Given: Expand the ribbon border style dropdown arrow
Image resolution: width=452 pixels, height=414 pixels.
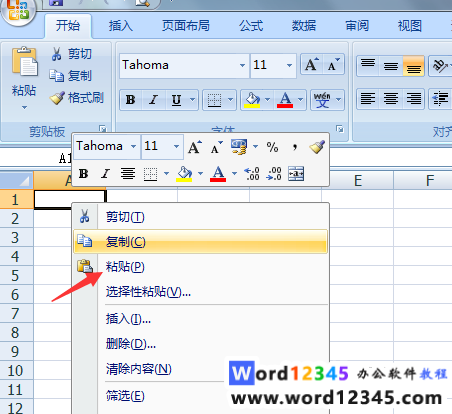Looking at the screenshot, I should pyautogui.click(x=230, y=99).
